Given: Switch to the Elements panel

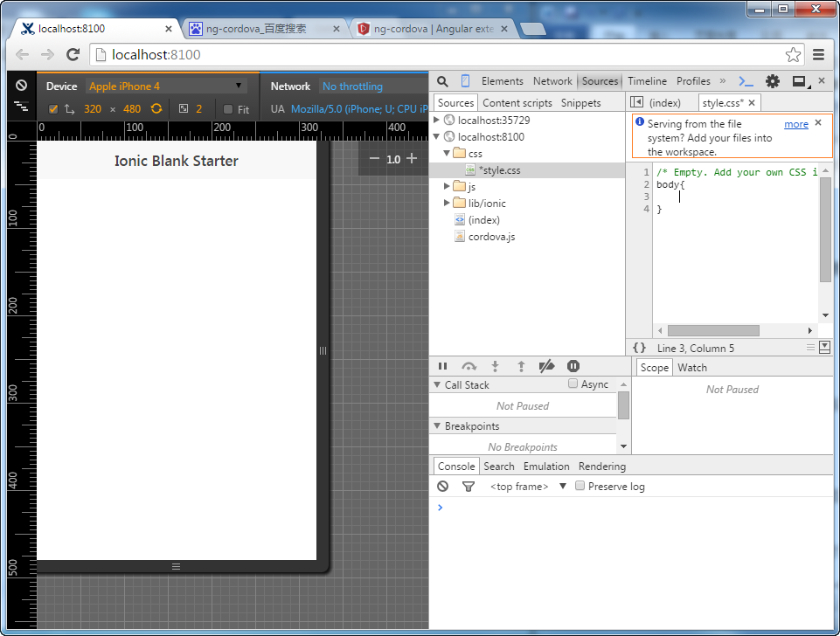Looking at the screenshot, I should (502, 81).
